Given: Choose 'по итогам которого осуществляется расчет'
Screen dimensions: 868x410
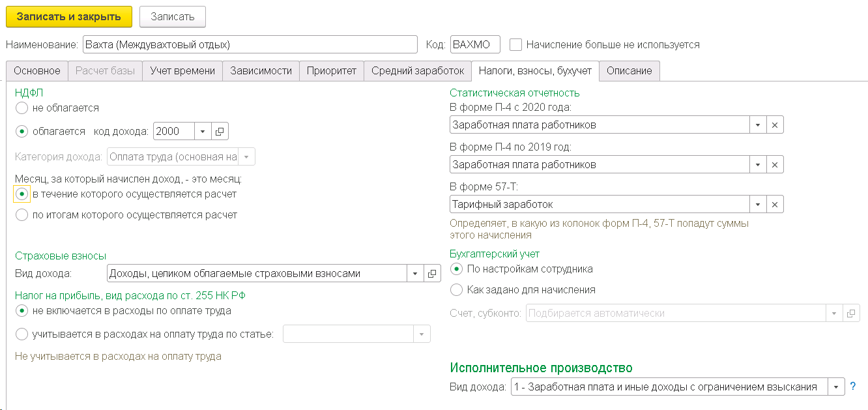Looking at the screenshot, I should [x=22, y=215].
